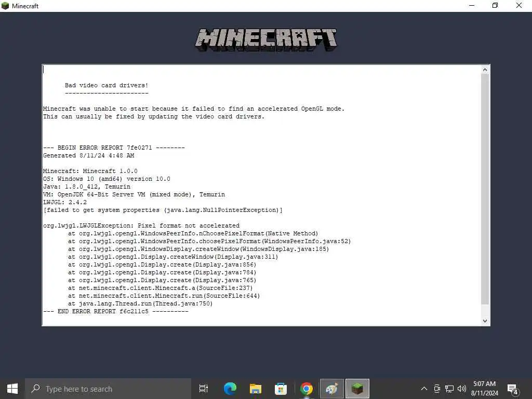The height and width of the screenshot is (399, 532).
Task: Click the 'nChoosePixelFormat(Native Method)' stack line
Action: [193, 234]
